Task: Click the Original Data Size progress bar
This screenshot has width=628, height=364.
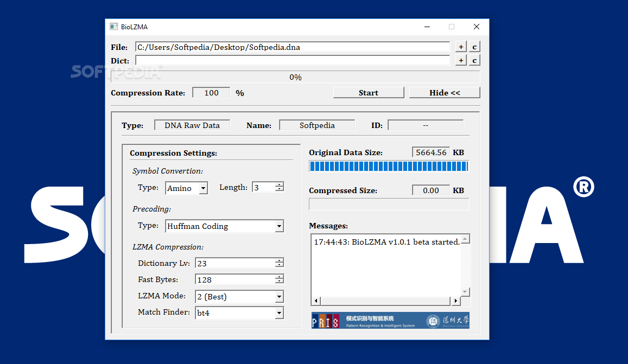Action: pos(389,166)
